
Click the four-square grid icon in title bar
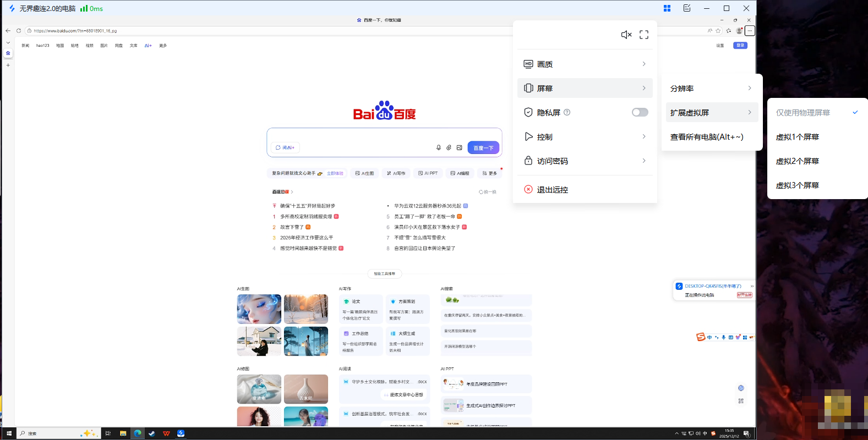click(x=667, y=8)
